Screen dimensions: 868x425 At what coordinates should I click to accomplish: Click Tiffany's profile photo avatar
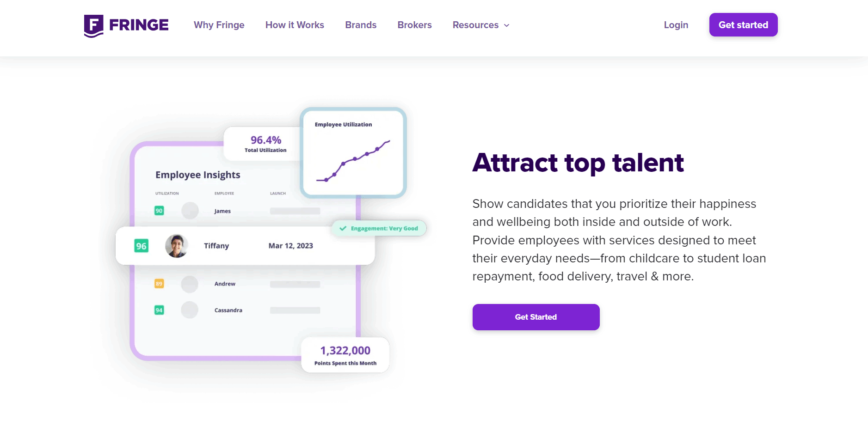click(x=177, y=246)
